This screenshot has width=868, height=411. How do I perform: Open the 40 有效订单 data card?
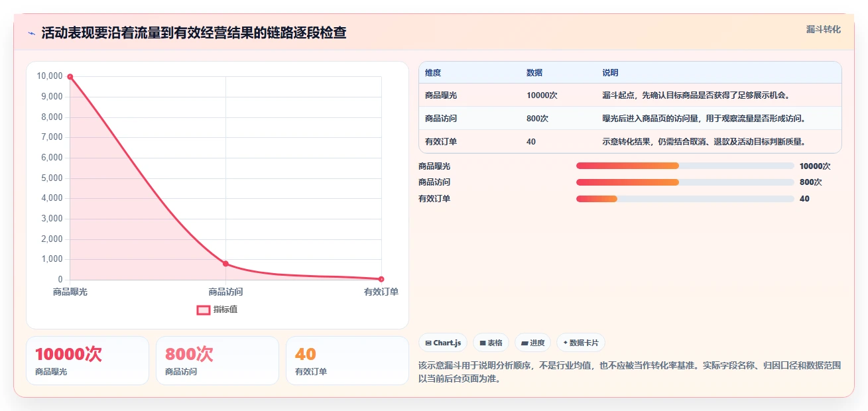tap(347, 361)
